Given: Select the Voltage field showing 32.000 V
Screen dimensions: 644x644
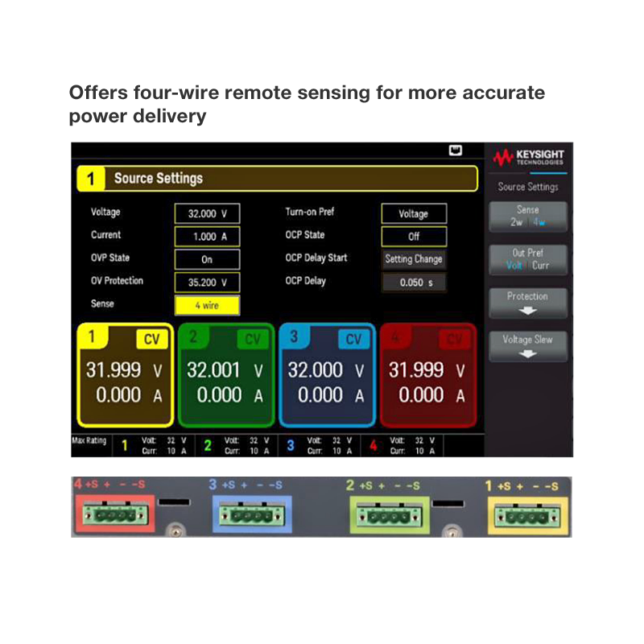Looking at the screenshot, I should tap(207, 213).
